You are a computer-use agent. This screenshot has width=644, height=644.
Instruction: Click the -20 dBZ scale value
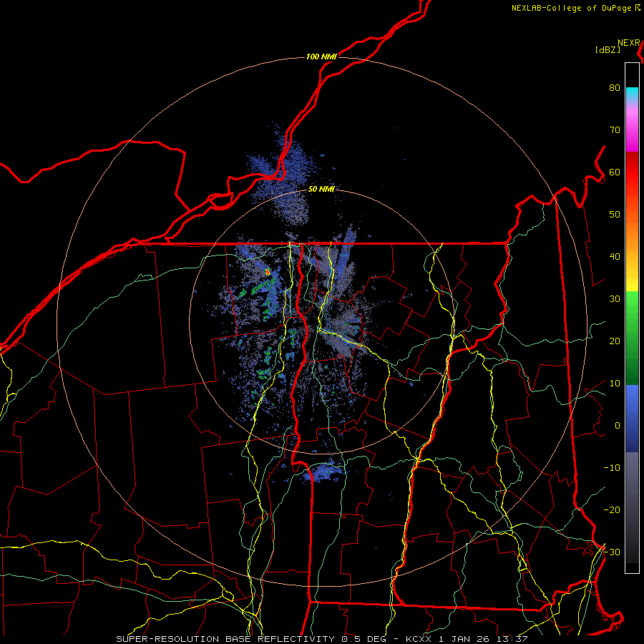[x=612, y=509]
